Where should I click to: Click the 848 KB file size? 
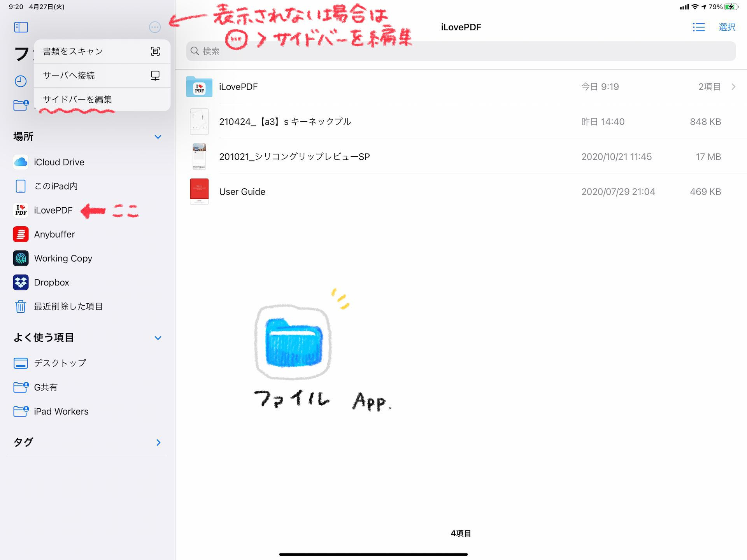click(x=705, y=122)
